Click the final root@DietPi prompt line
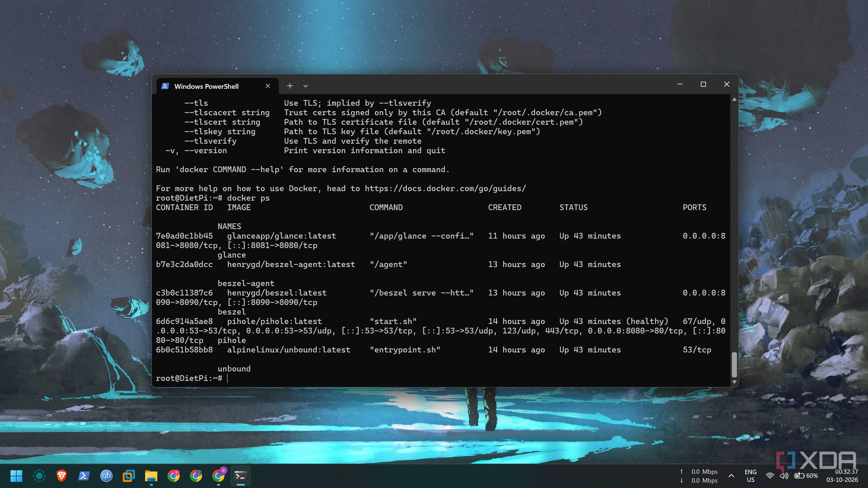The width and height of the screenshot is (868, 488). coord(189,378)
